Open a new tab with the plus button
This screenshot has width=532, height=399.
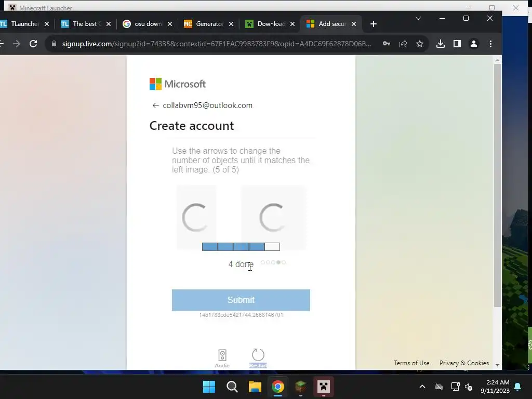[374, 24]
